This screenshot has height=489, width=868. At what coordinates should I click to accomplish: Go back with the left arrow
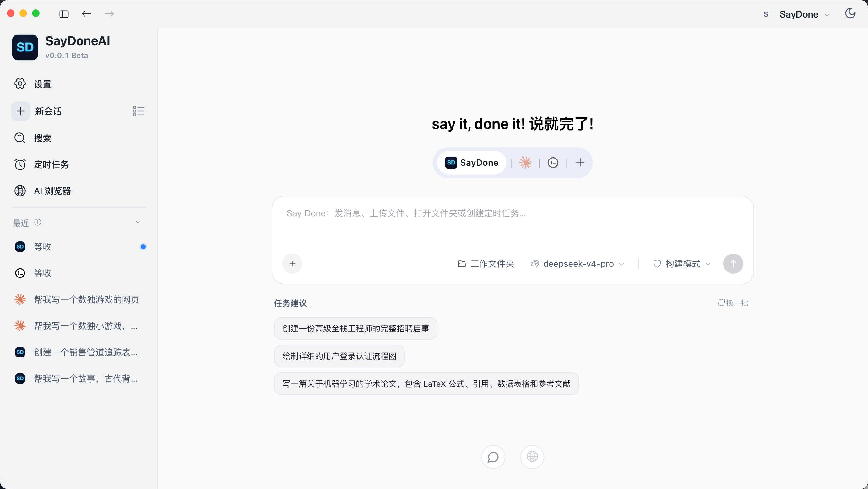pos(87,14)
